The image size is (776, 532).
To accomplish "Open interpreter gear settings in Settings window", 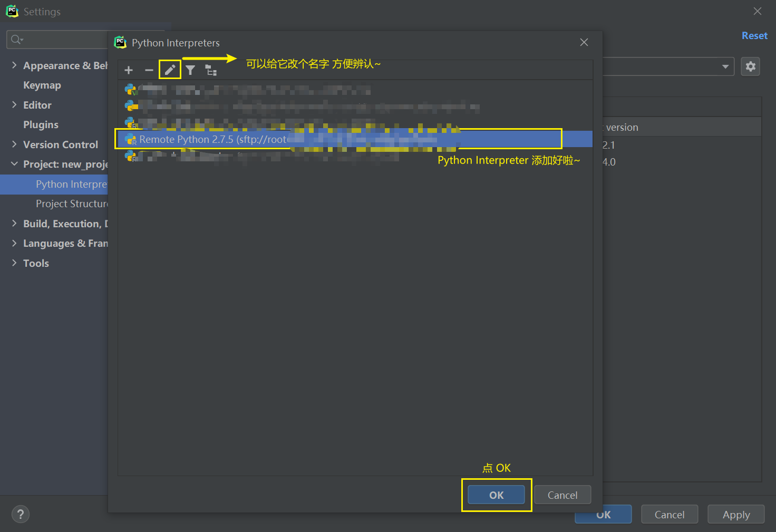I will [750, 66].
